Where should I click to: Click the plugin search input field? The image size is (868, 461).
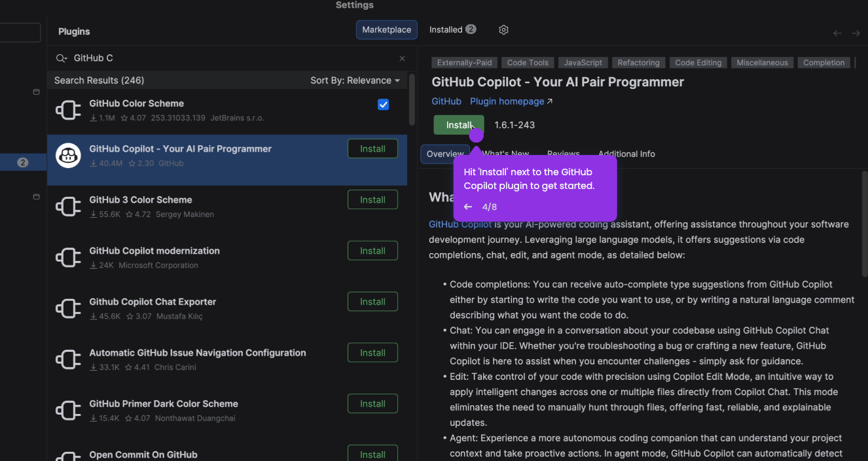click(x=232, y=58)
